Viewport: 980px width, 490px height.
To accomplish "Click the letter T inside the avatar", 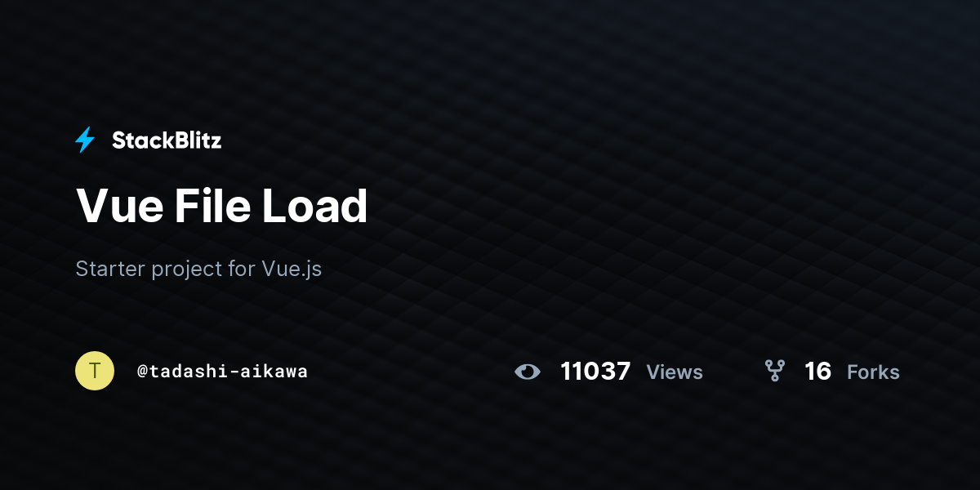I will pos(95,371).
